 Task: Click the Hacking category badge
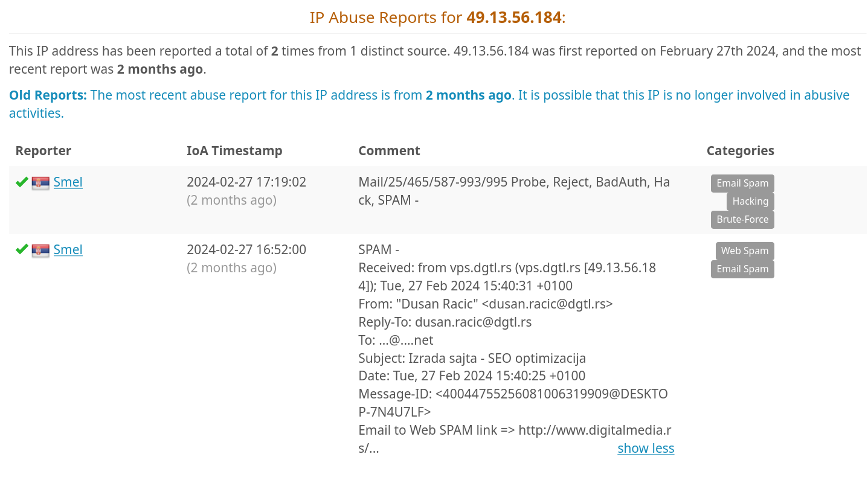pos(750,202)
